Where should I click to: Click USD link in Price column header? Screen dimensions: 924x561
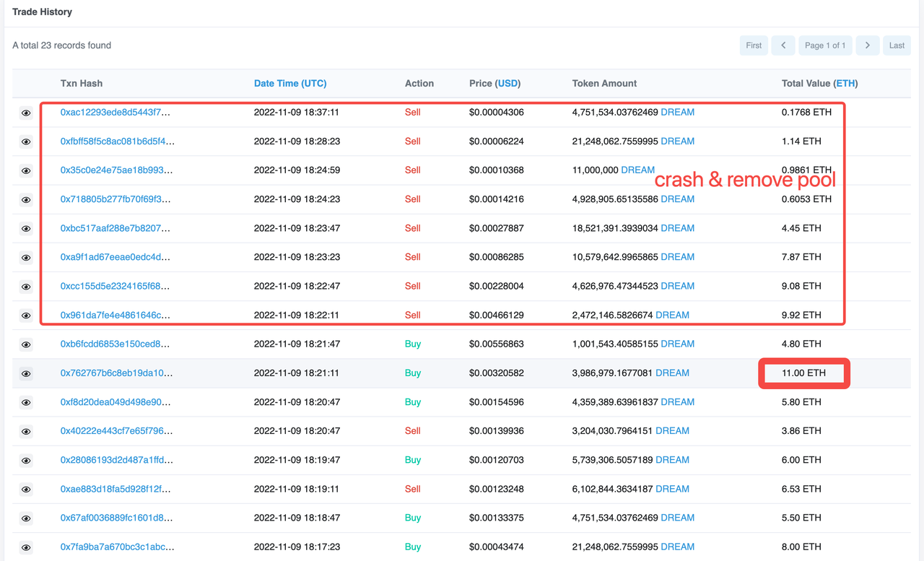click(508, 84)
